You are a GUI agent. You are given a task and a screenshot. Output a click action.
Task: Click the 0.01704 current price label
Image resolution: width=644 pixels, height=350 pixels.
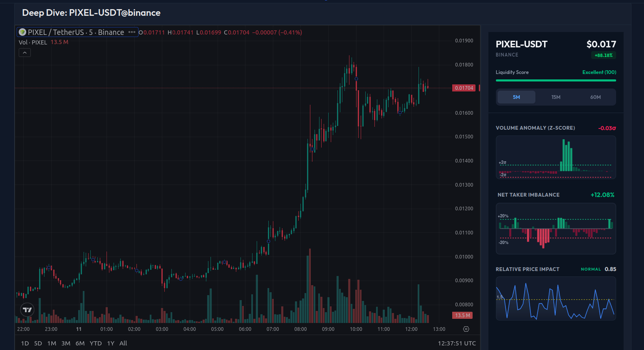pos(463,88)
